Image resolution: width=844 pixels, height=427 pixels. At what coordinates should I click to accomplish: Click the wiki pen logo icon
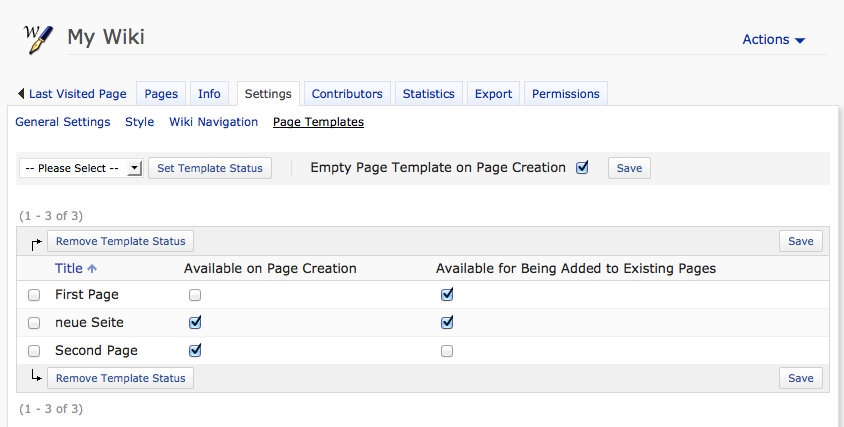pos(38,38)
